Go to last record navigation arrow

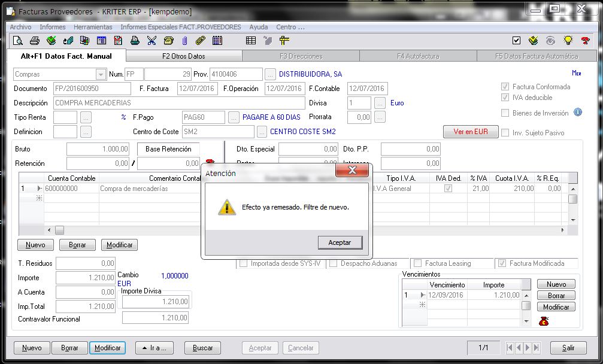(x=537, y=347)
